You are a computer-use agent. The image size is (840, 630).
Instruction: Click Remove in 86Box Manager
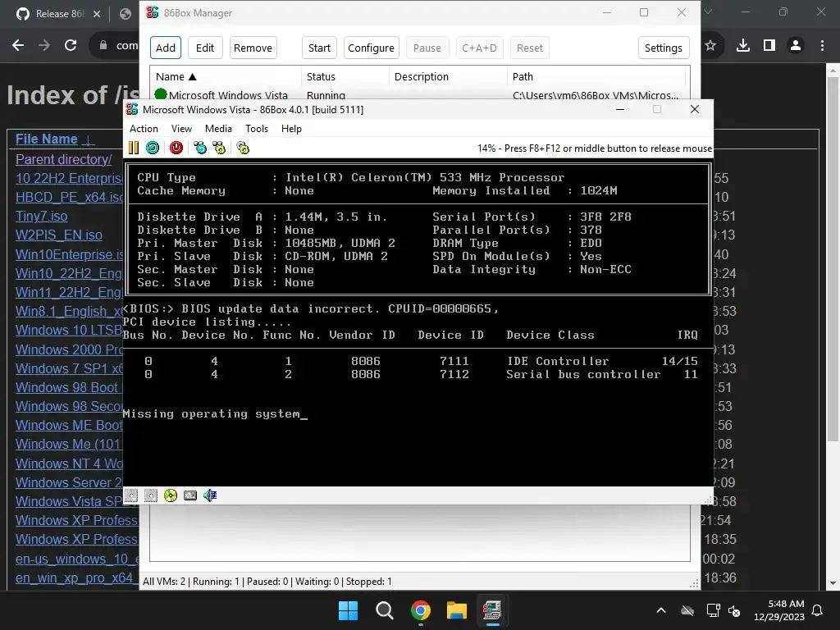(253, 48)
